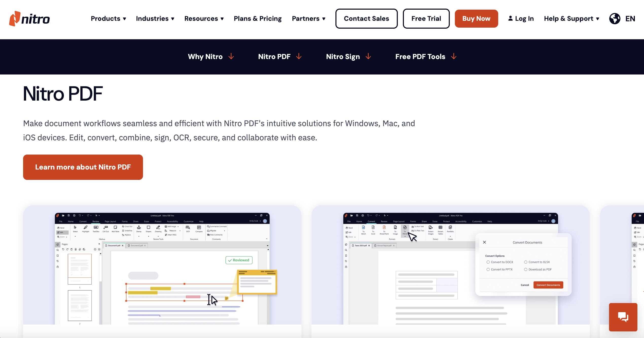The image size is (644, 338).
Task: Open the orange chat widget icon
Action: tap(623, 317)
